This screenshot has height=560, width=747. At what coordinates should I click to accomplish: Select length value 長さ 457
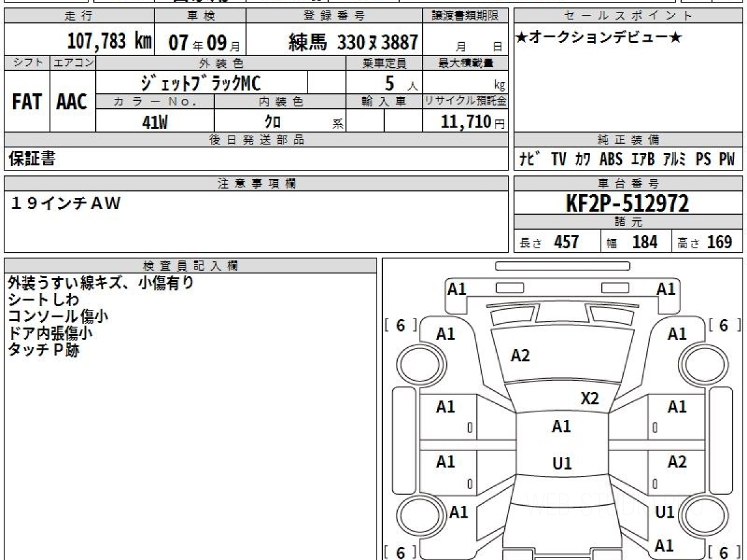[x=549, y=242]
